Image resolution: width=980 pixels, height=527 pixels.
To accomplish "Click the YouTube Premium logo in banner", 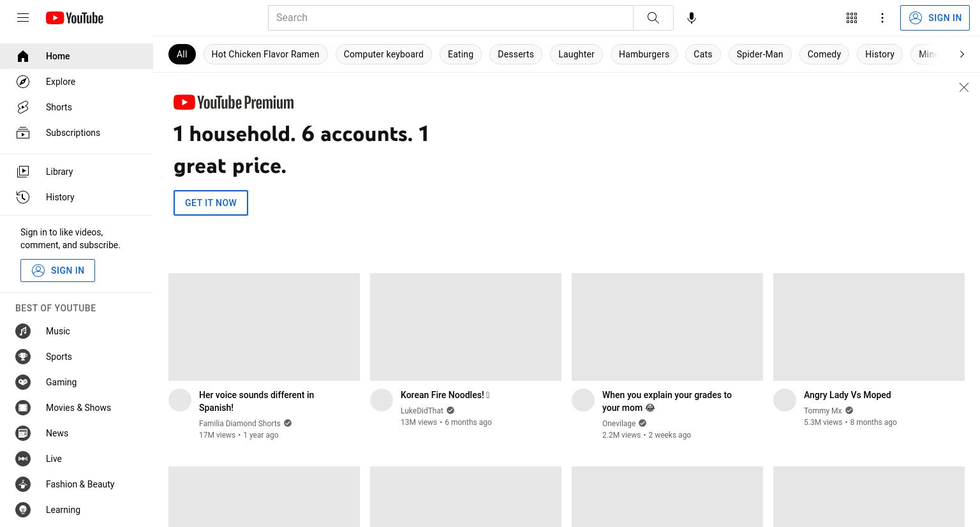I will pos(234,103).
